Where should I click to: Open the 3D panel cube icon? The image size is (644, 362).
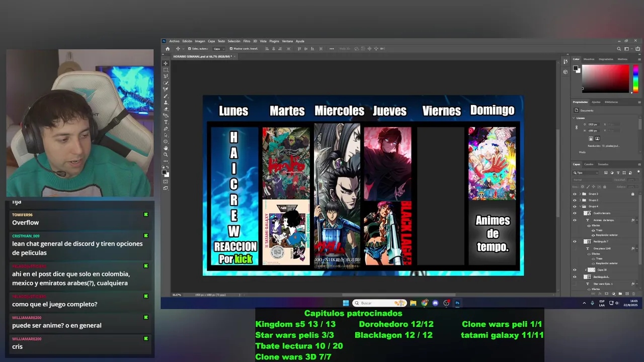(x=565, y=72)
